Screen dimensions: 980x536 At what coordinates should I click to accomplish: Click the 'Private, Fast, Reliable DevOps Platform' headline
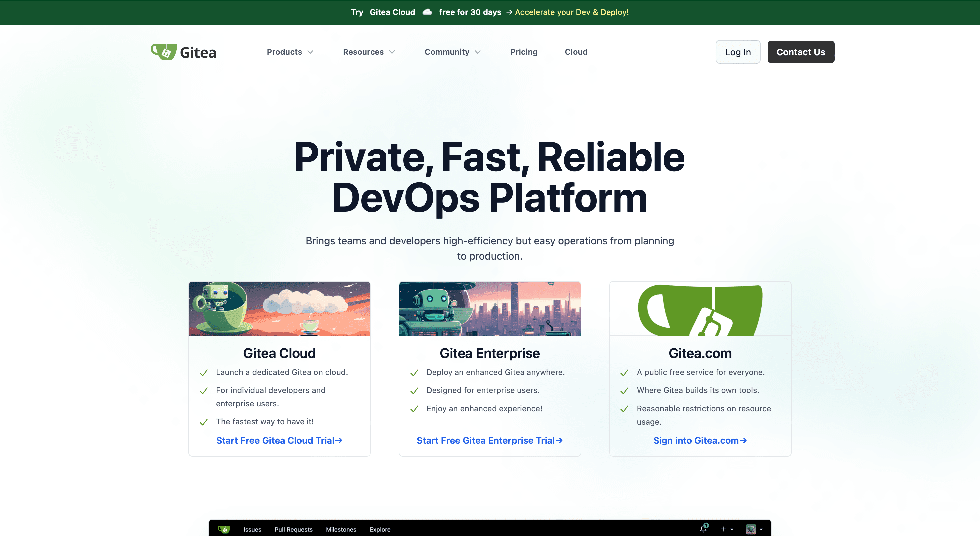coord(490,177)
